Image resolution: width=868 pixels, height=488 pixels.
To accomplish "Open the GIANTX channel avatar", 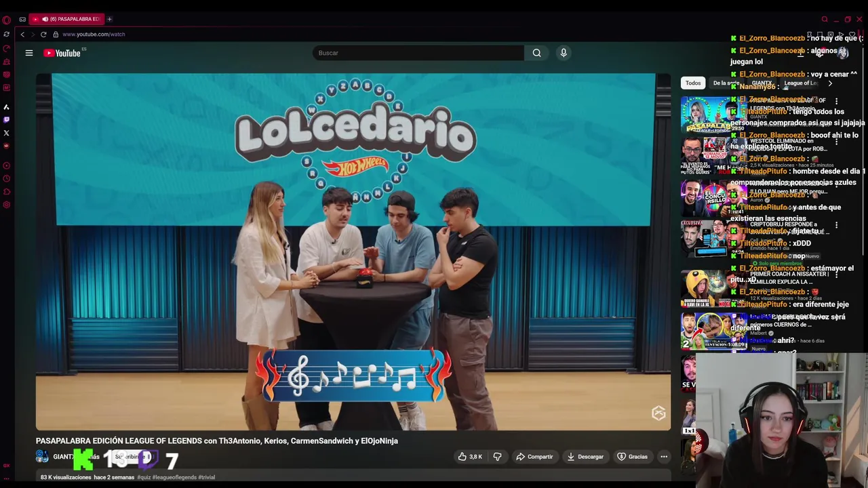I will tap(42, 457).
